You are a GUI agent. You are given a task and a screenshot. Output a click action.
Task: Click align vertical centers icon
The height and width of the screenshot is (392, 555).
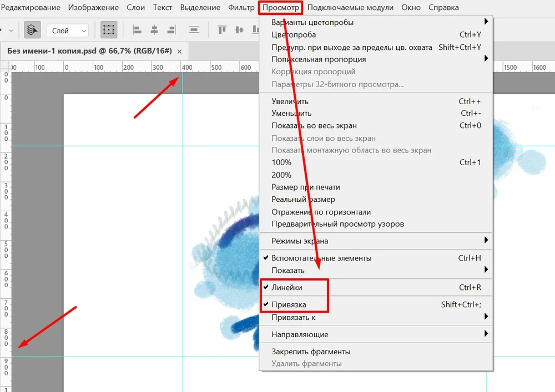(239, 30)
